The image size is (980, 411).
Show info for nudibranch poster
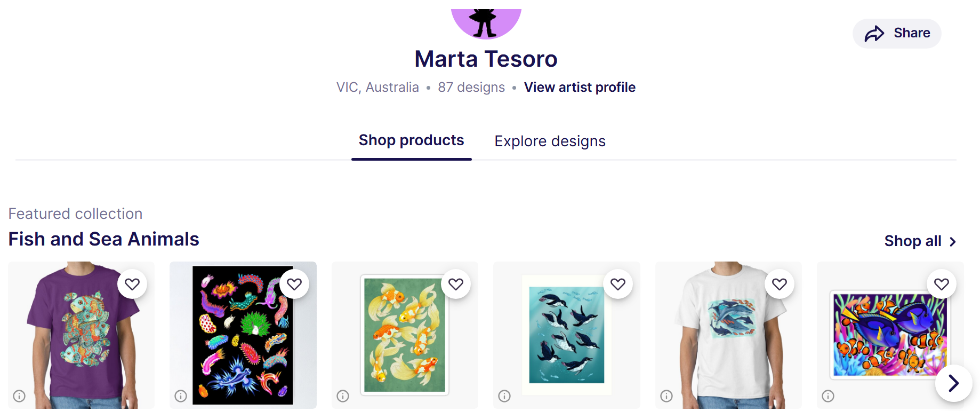tap(181, 396)
